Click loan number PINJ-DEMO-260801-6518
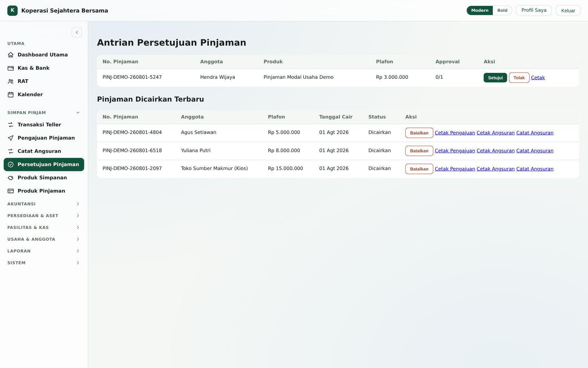The height and width of the screenshot is (368, 588). pos(132,151)
